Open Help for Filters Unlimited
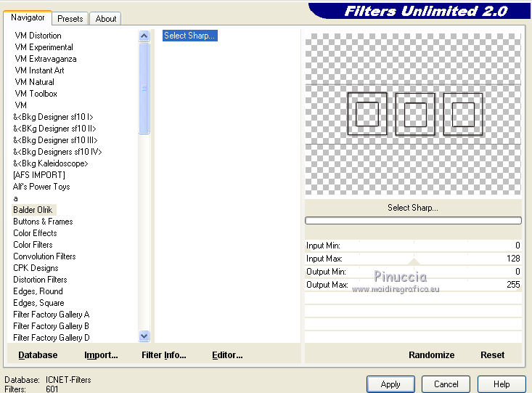 click(x=502, y=384)
